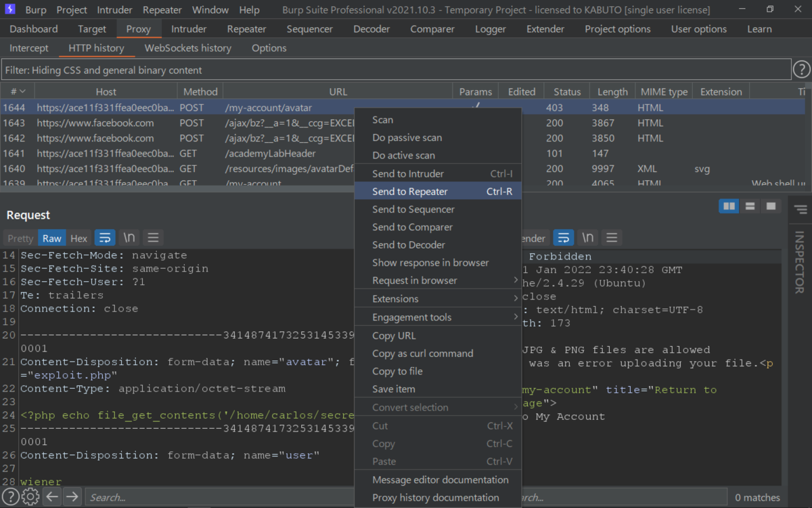This screenshot has width=812, height=508.
Task: Go to previous search match arrow
Action: click(x=52, y=497)
